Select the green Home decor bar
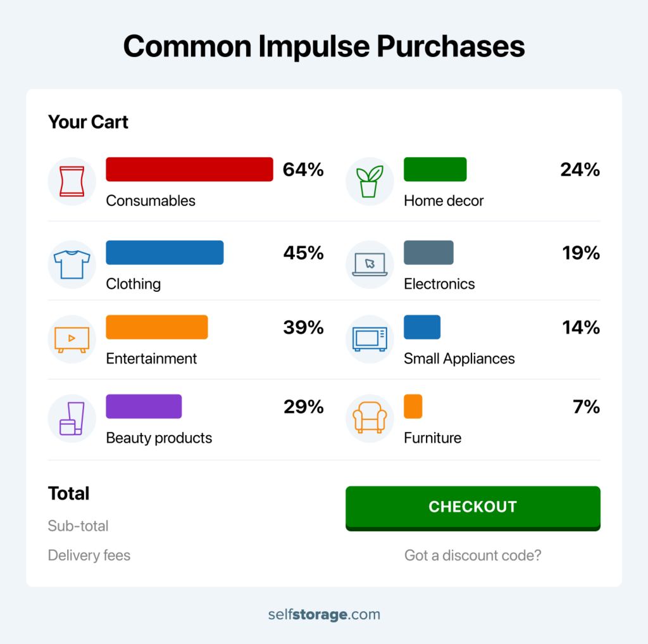Image resolution: width=648 pixels, height=644 pixels. [435, 170]
